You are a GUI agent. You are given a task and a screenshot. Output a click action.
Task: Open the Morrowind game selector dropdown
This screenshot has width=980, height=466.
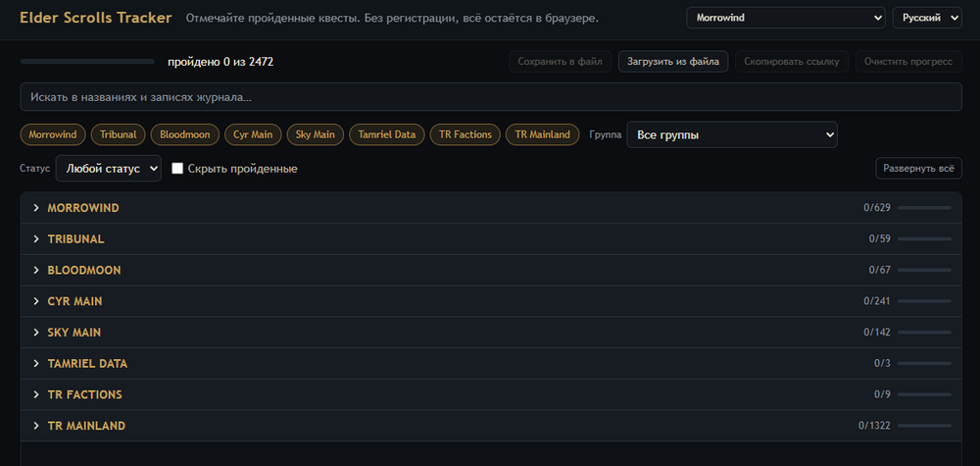point(786,18)
